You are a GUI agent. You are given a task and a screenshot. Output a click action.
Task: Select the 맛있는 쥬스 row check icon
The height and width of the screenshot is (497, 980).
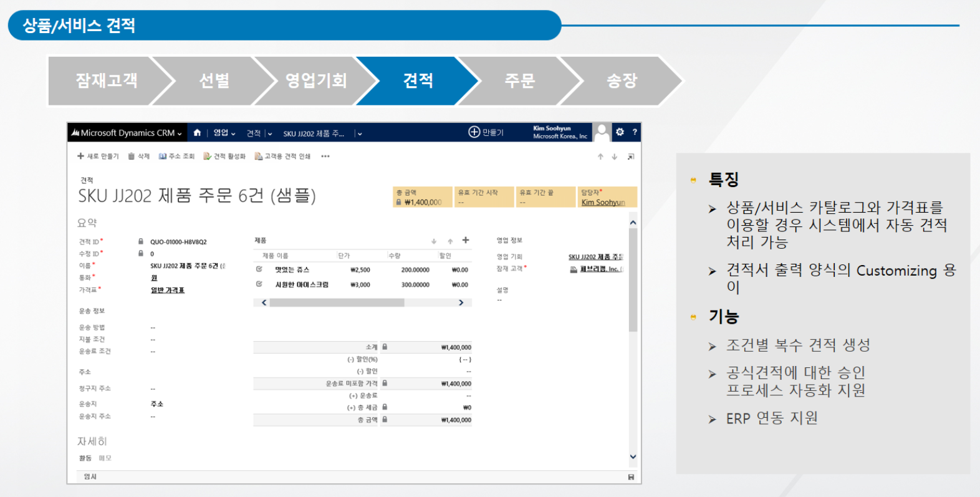click(259, 269)
